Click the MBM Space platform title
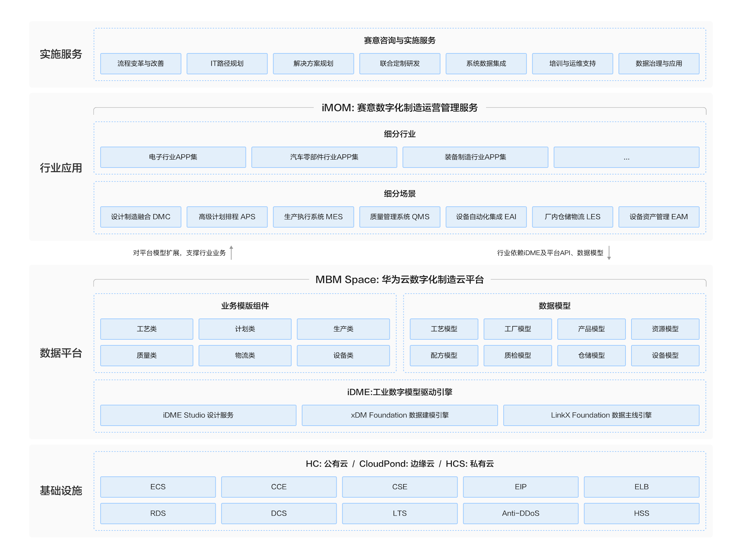The height and width of the screenshot is (560, 749). pos(399,279)
